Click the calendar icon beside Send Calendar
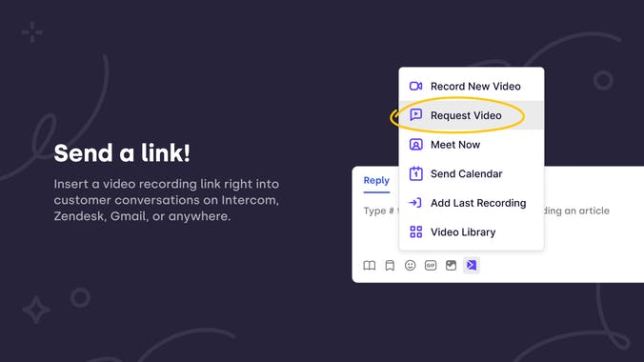 pos(415,173)
